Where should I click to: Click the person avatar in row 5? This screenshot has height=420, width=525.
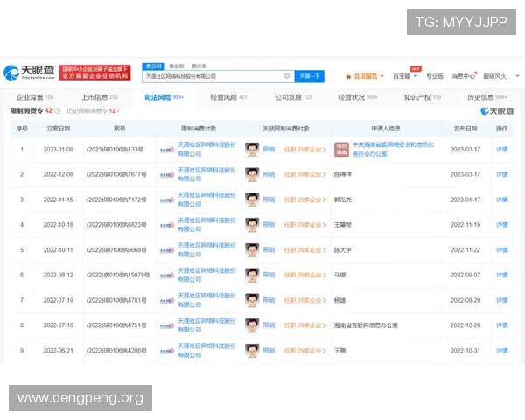coord(252,250)
